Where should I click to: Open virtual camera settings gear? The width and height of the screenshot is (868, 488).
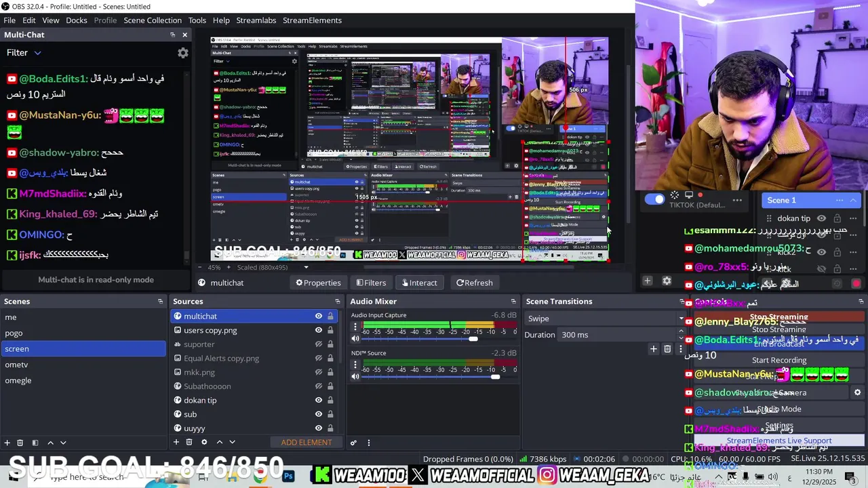tap(857, 392)
